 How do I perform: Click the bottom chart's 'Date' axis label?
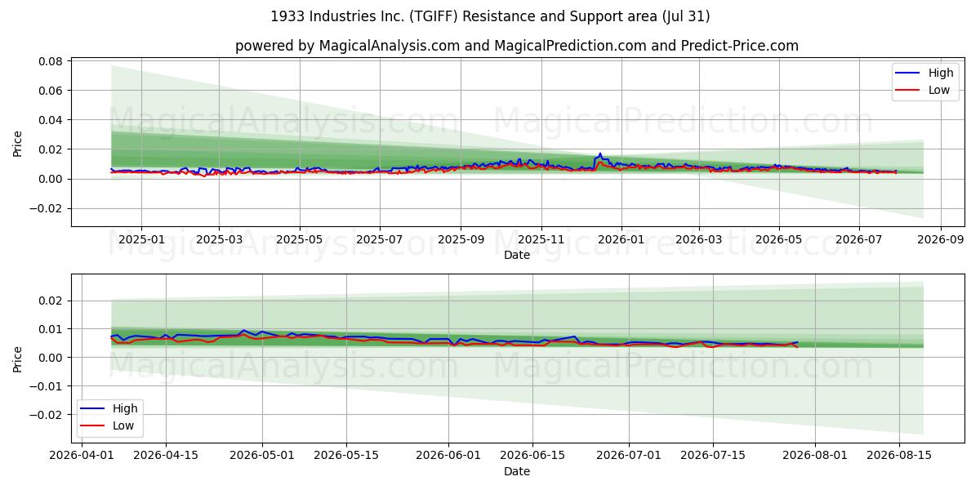(x=517, y=471)
